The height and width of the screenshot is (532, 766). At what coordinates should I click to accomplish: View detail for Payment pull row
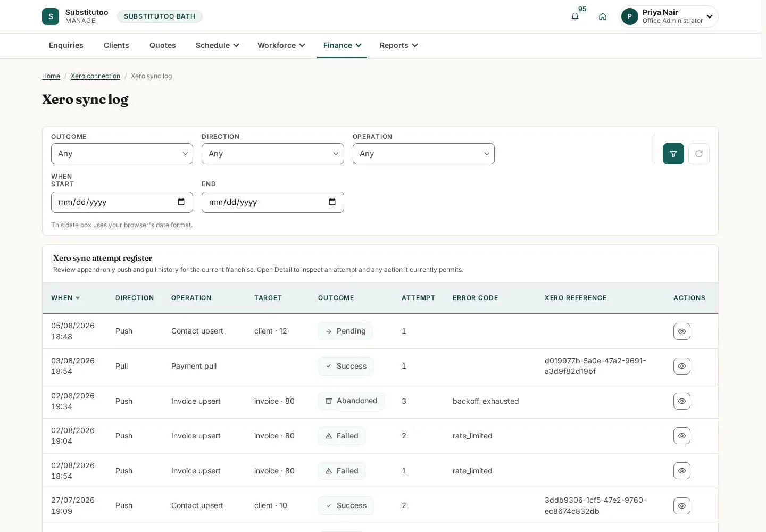click(682, 366)
